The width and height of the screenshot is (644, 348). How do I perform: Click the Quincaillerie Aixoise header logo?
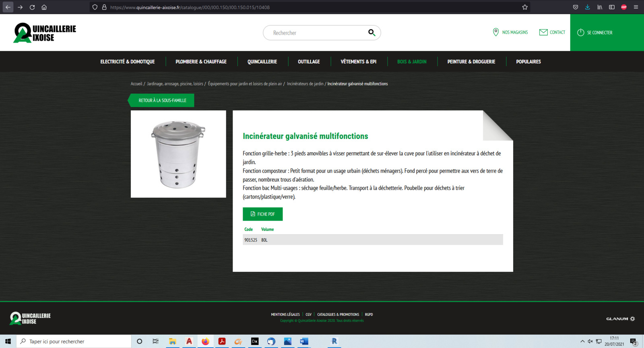[x=45, y=33]
